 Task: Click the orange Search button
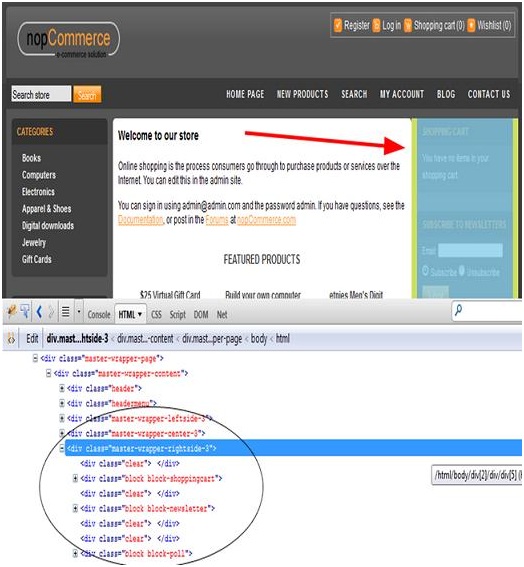(x=87, y=95)
